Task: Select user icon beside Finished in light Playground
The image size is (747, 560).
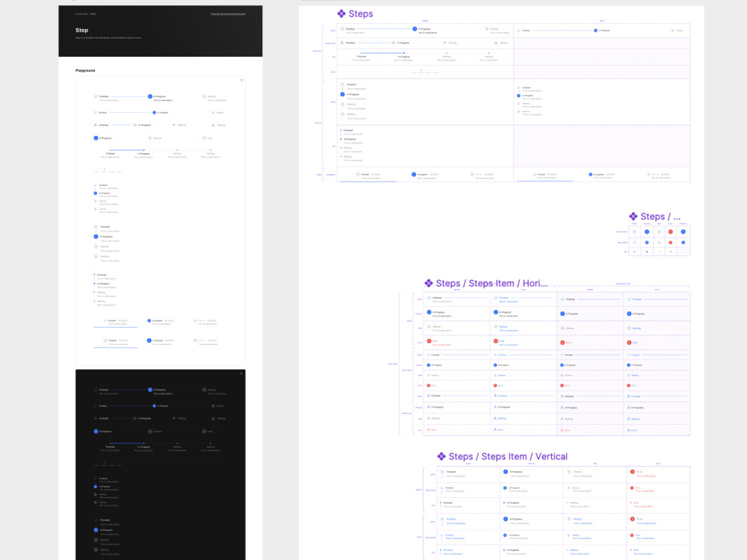Action: [96, 125]
